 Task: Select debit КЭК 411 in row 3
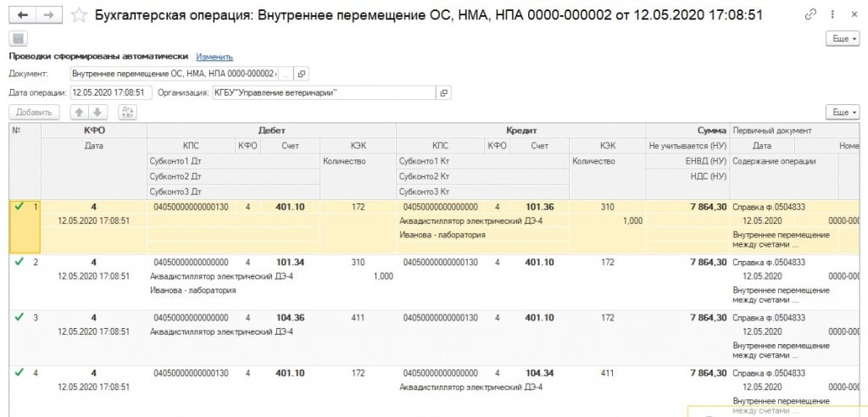(x=359, y=317)
